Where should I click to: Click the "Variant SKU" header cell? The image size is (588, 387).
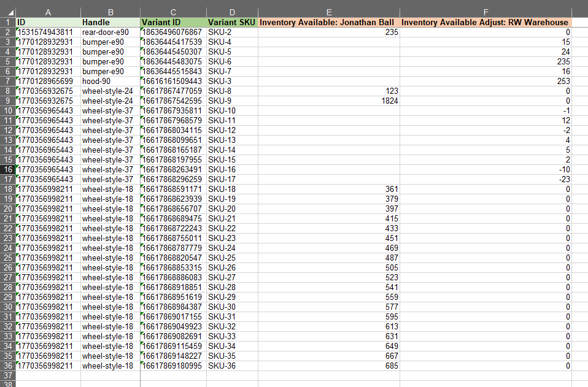click(x=231, y=22)
